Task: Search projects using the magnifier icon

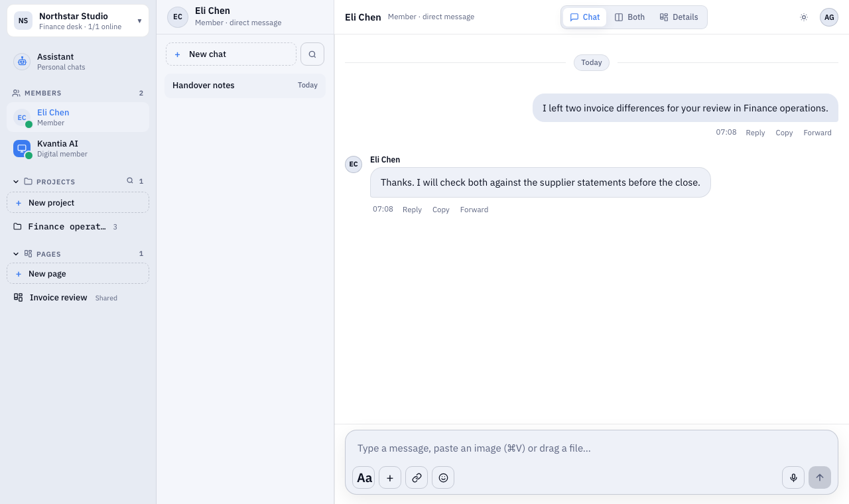Action: [130, 181]
